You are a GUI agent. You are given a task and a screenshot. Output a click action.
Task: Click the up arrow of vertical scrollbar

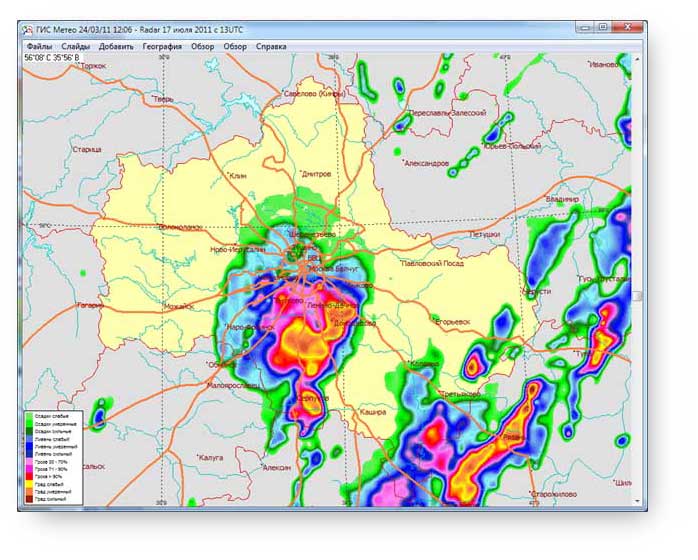pyautogui.click(x=639, y=57)
